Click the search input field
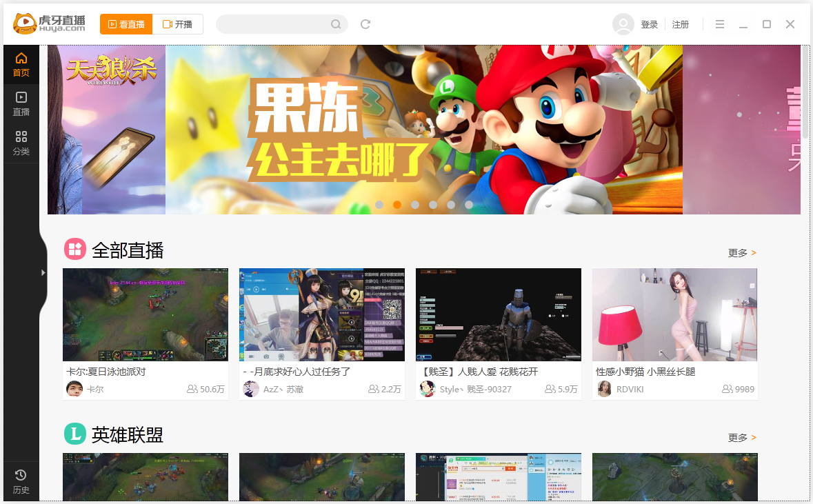The height and width of the screenshot is (504, 813). [281, 24]
